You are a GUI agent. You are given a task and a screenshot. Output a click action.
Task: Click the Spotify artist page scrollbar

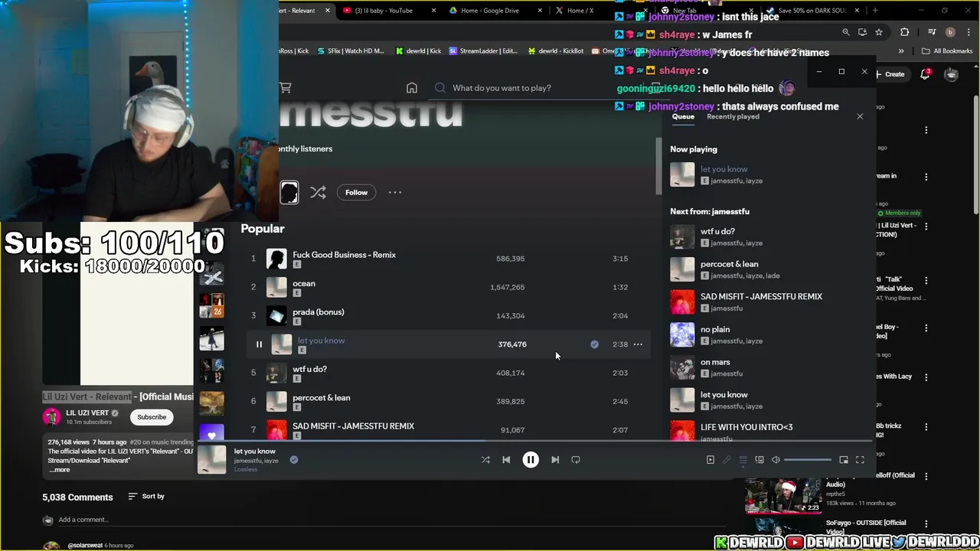(658, 166)
